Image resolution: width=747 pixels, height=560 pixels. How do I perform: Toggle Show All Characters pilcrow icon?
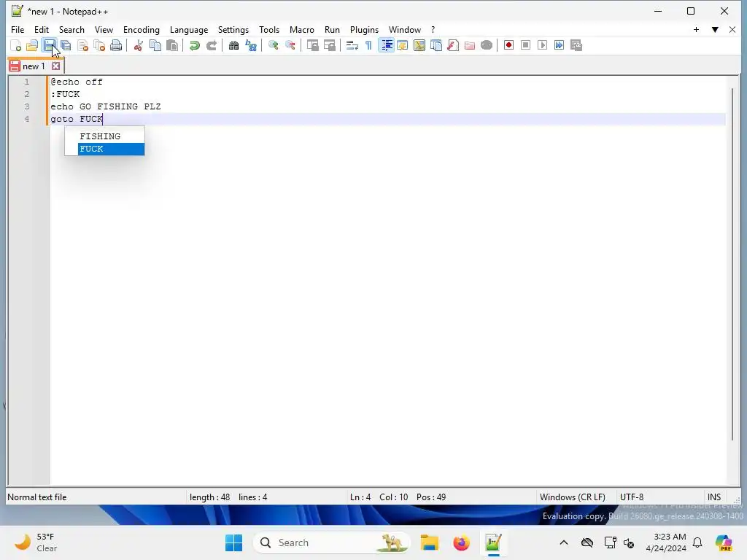pos(368,46)
